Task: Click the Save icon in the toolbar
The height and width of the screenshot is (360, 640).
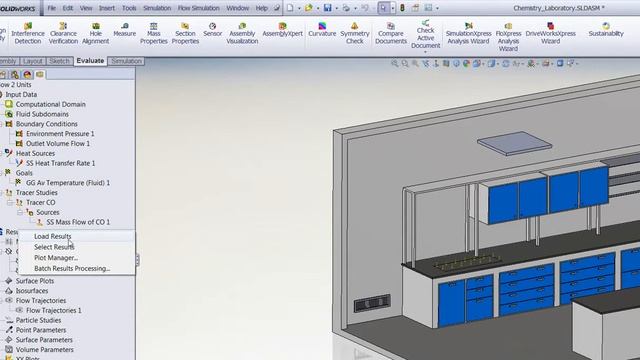Action: point(327,8)
